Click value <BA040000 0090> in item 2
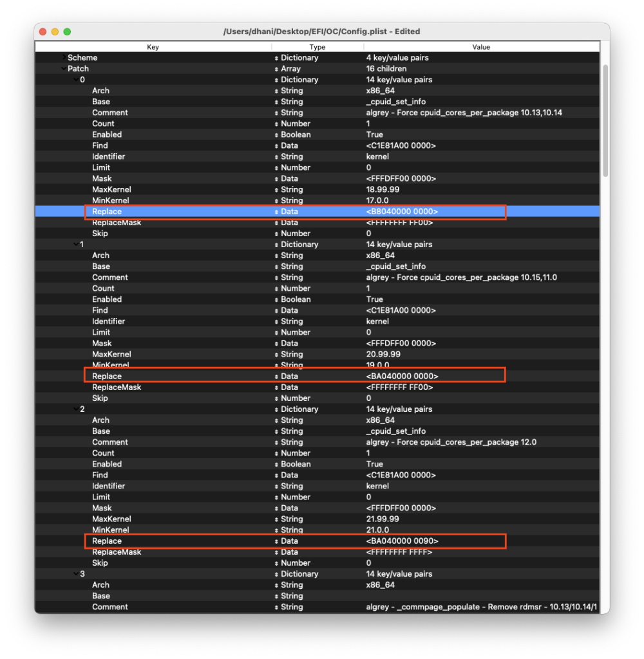 [402, 541]
